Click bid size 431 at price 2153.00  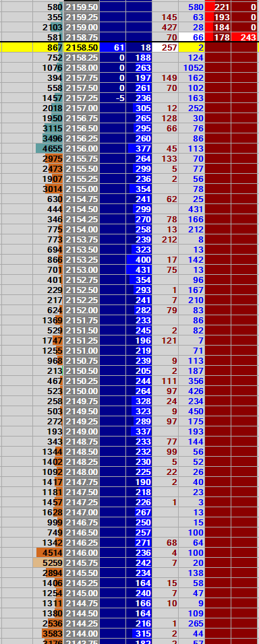coord(139,270)
